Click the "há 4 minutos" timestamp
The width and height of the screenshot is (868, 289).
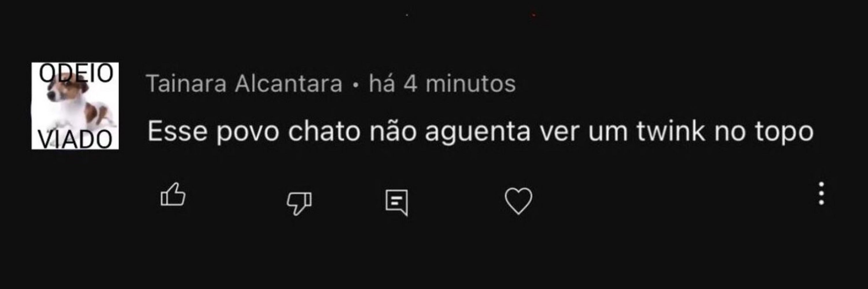(x=442, y=84)
